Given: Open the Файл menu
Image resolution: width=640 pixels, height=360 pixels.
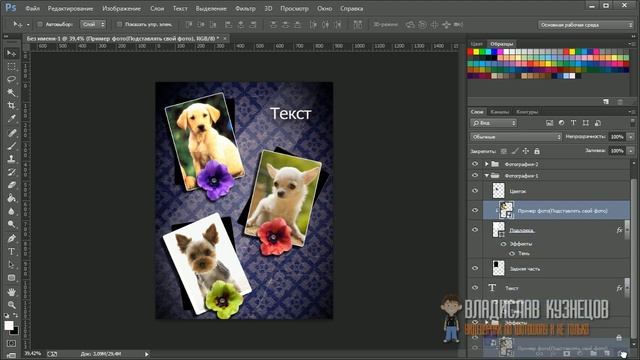Looking at the screenshot, I should 32,8.
